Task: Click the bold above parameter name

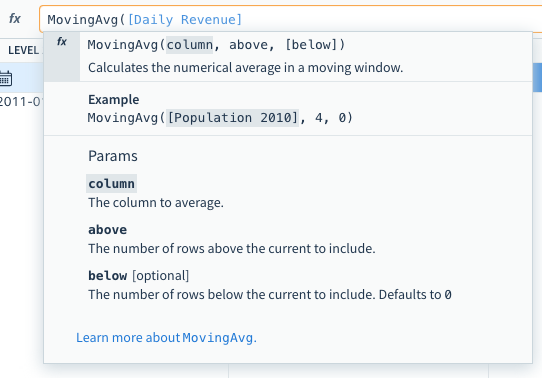Action: click(x=108, y=230)
